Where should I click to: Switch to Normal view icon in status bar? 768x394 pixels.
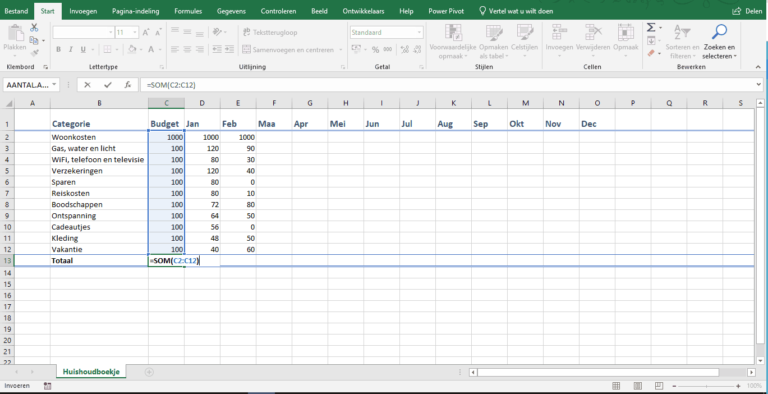[x=616, y=386]
